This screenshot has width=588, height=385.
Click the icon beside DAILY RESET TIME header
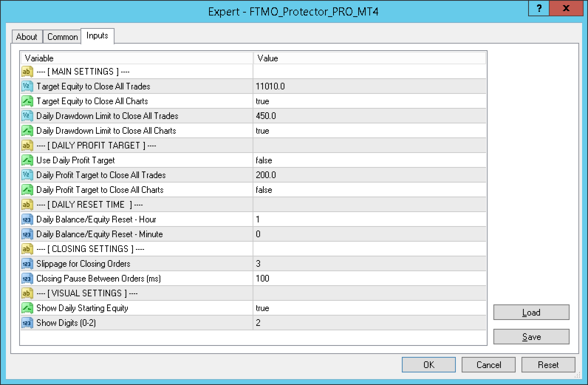(x=27, y=205)
